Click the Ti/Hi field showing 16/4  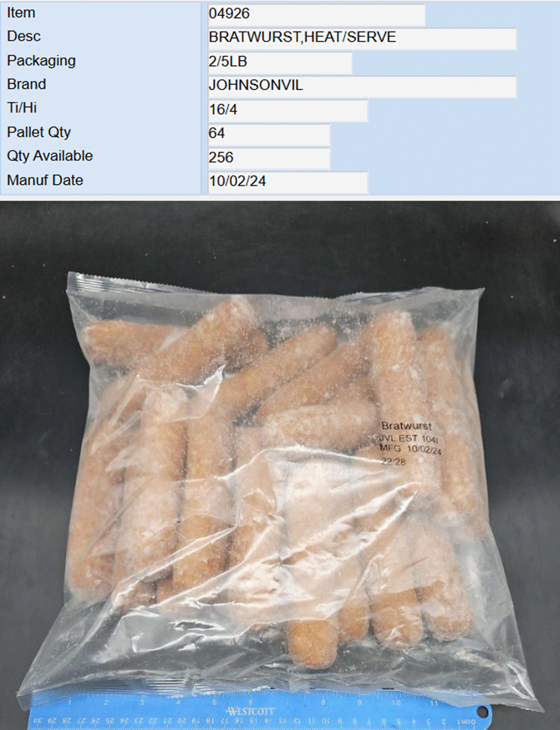[288, 111]
